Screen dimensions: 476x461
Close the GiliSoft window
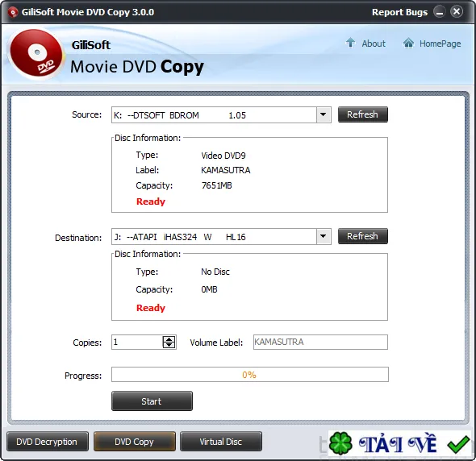coord(457,12)
